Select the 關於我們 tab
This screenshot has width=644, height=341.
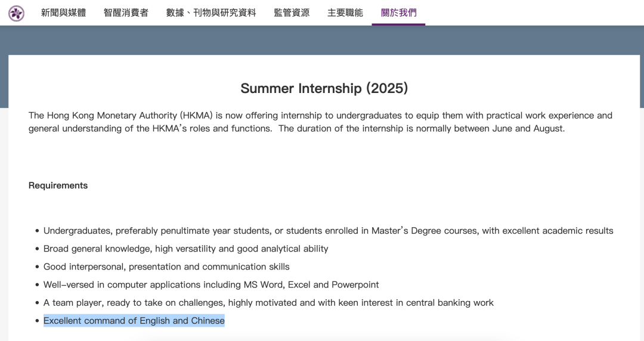click(398, 13)
